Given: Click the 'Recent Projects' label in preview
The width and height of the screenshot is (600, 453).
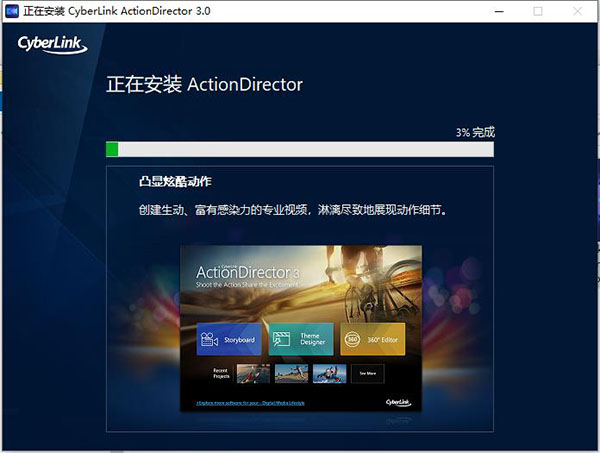Looking at the screenshot, I should (x=221, y=373).
